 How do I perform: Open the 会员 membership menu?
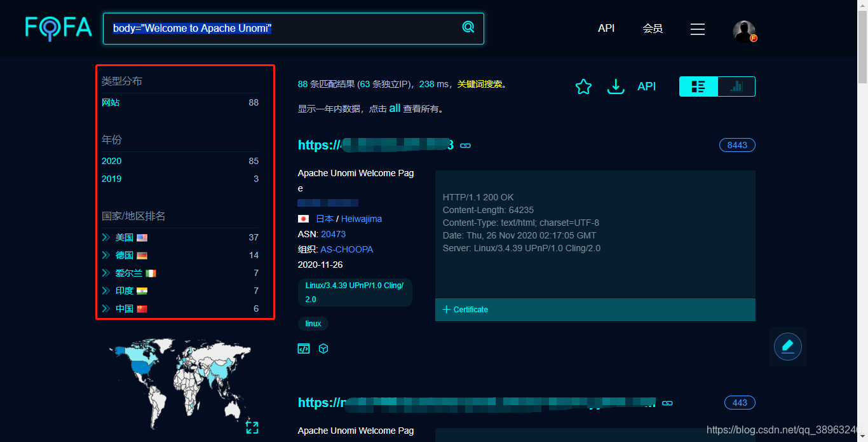[x=653, y=29]
